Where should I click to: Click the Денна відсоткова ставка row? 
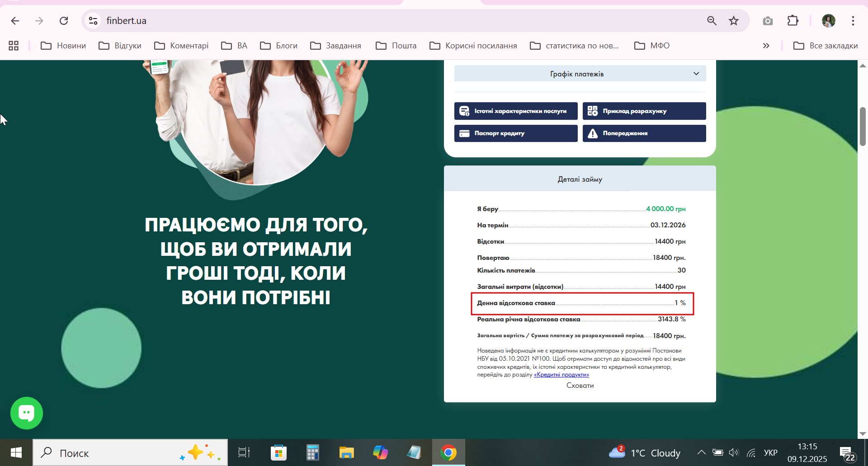point(582,303)
